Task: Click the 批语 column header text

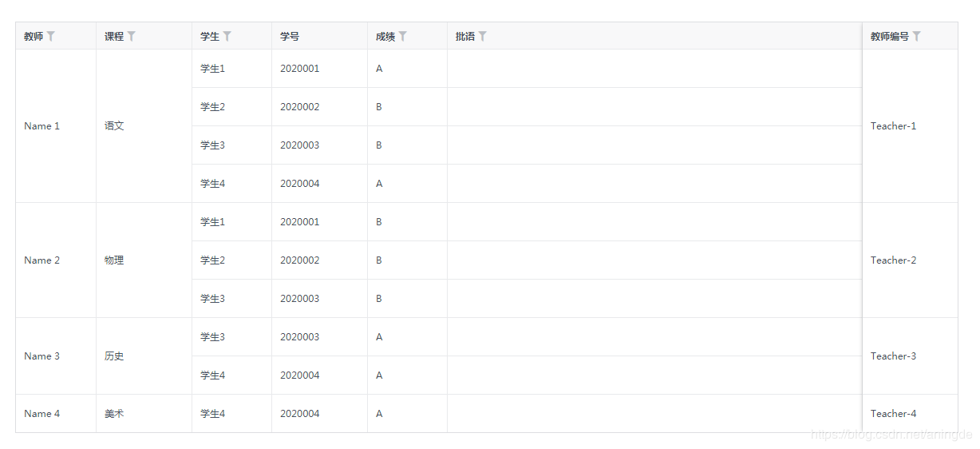Action: tap(465, 36)
